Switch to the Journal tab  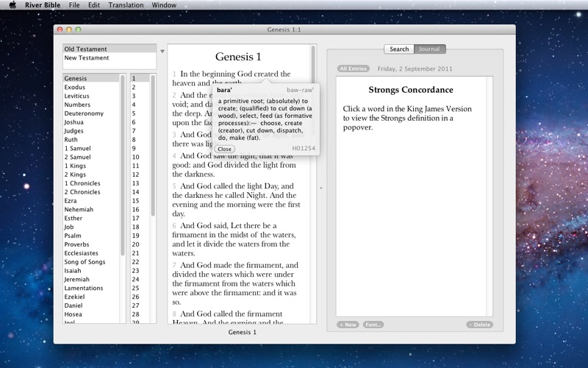(x=430, y=49)
